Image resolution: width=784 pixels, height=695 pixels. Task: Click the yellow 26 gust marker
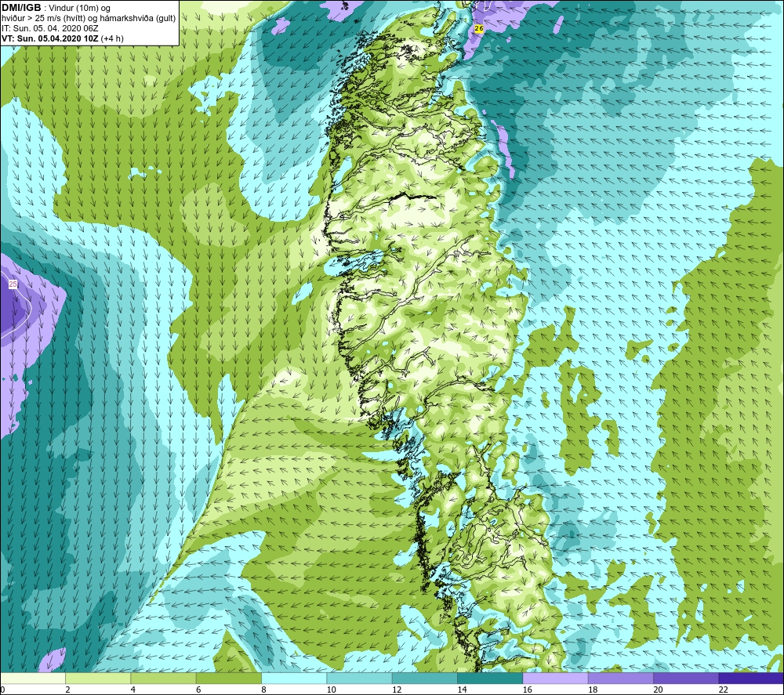tap(478, 29)
